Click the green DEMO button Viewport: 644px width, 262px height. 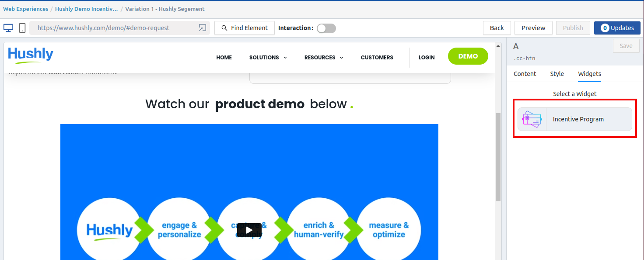(468, 56)
